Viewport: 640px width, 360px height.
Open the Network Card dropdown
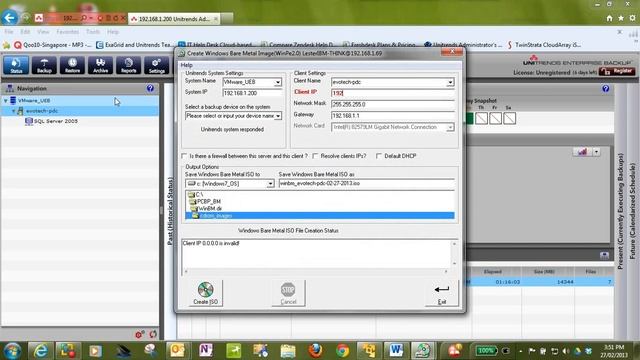450,128
